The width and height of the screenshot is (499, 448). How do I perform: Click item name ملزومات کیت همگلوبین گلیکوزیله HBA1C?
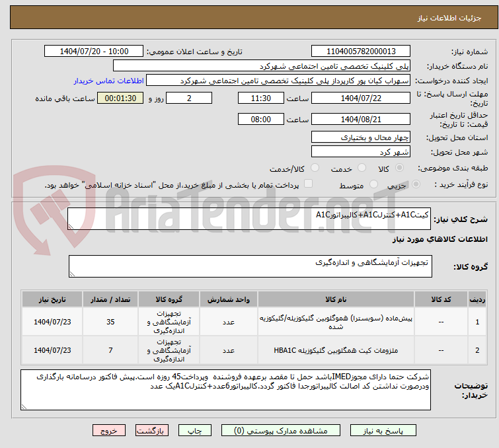point(336,350)
